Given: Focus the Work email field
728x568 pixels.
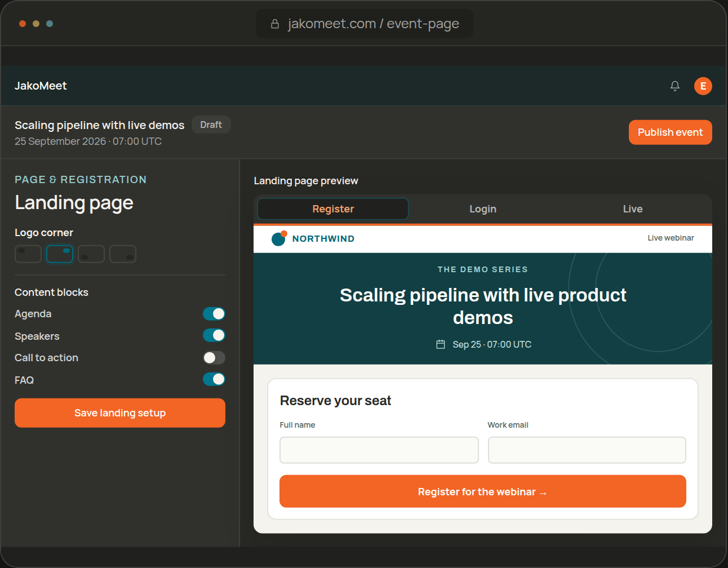Looking at the screenshot, I should tap(587, 450).
